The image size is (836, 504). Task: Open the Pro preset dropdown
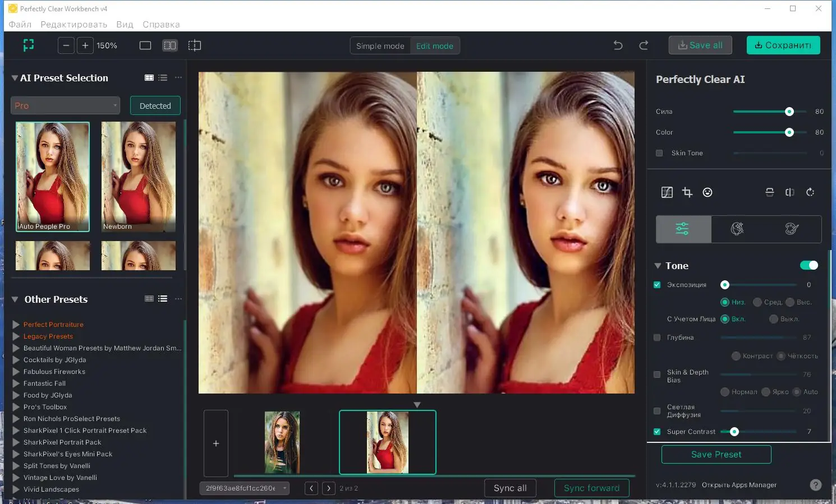coord(65,105)
